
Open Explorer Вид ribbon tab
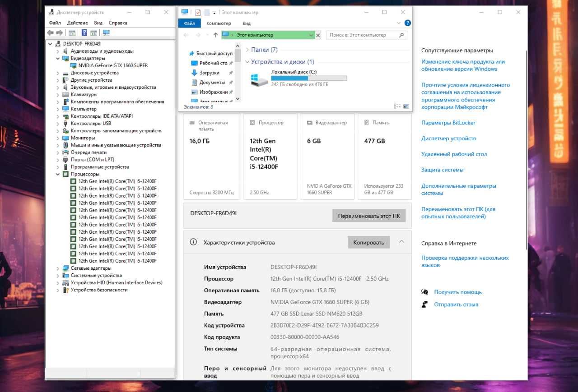pyautogui.click(x=247, y=23)
